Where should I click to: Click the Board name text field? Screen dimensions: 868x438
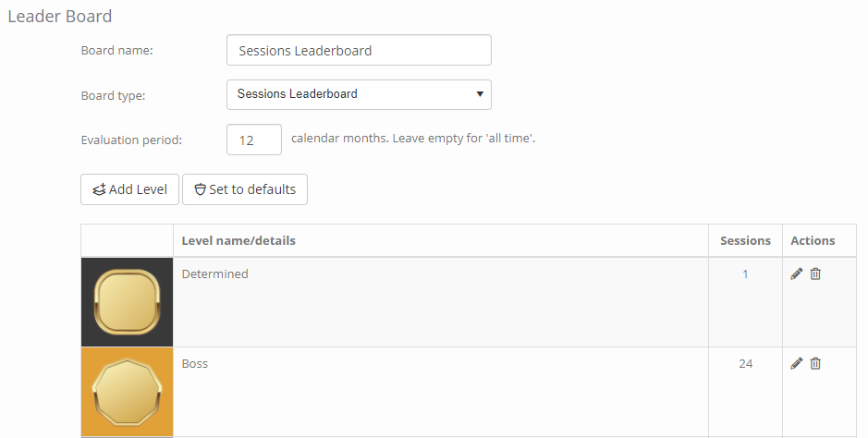(359, 50)
